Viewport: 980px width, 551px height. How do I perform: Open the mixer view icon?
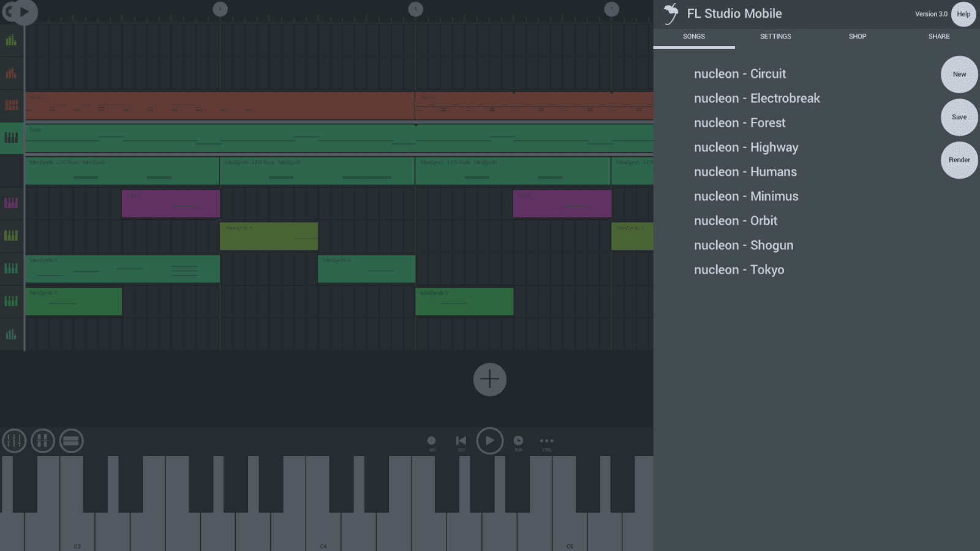[x=14, y=441]
